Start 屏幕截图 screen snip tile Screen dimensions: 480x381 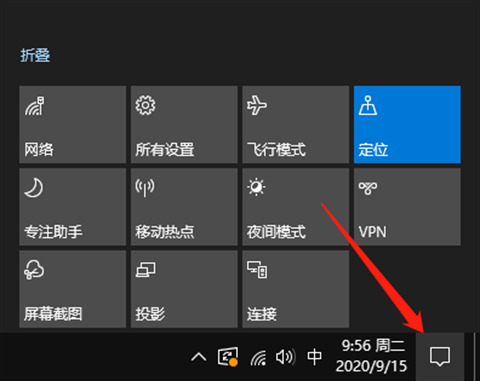(x=73, y=289)
